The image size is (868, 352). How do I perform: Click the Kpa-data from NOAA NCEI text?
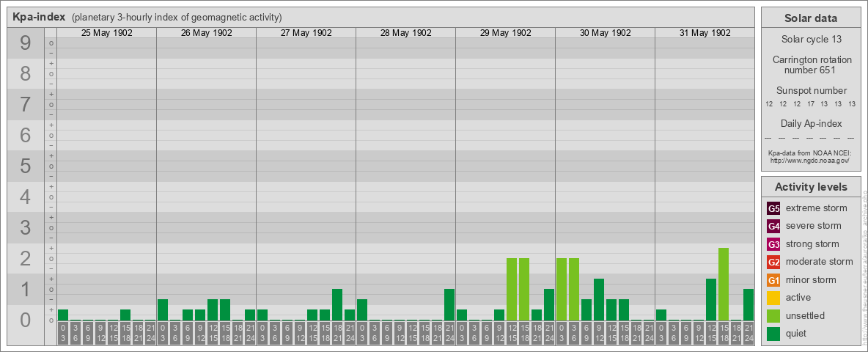click(809, 153)
